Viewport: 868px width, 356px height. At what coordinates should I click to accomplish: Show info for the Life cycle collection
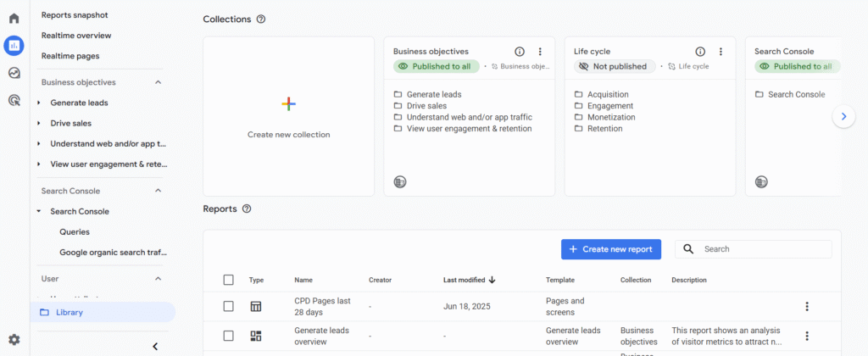click(x=700, y=52)
